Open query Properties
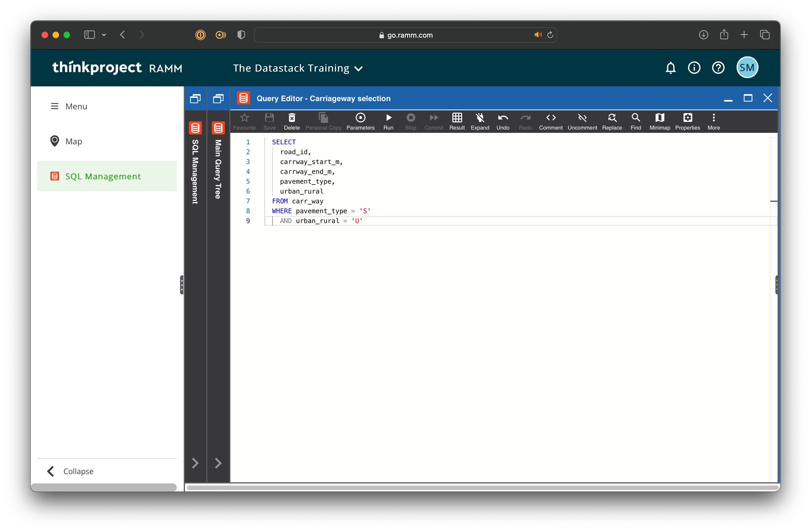Screen dimensions: 811x532 (687, 121)
